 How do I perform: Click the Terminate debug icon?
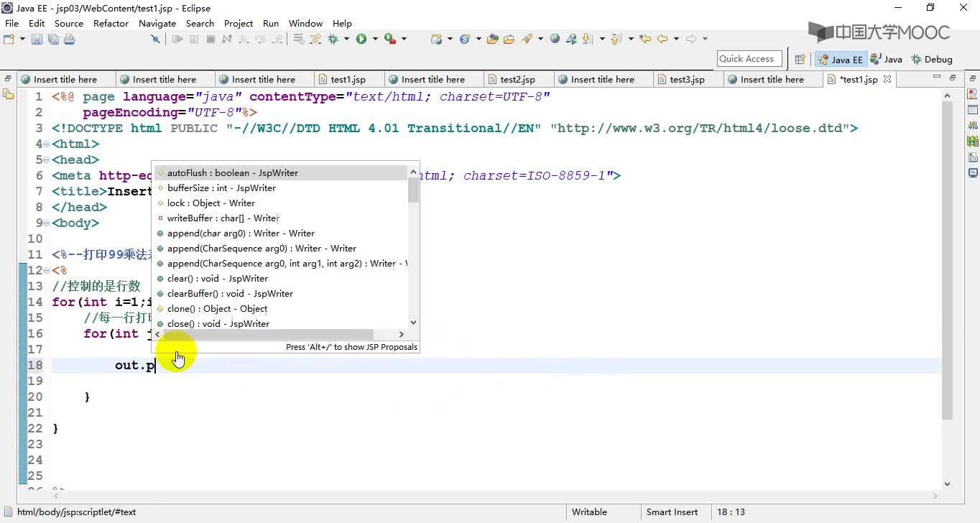pyautogui.click(x=211, y=39)
